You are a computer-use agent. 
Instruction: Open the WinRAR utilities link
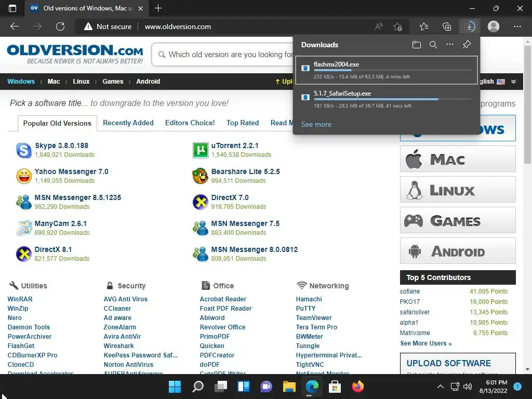[20, 299]
